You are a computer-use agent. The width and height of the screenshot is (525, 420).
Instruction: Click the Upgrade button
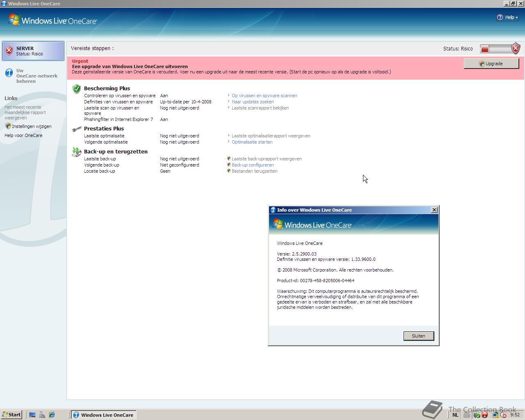tap(491, 64)
